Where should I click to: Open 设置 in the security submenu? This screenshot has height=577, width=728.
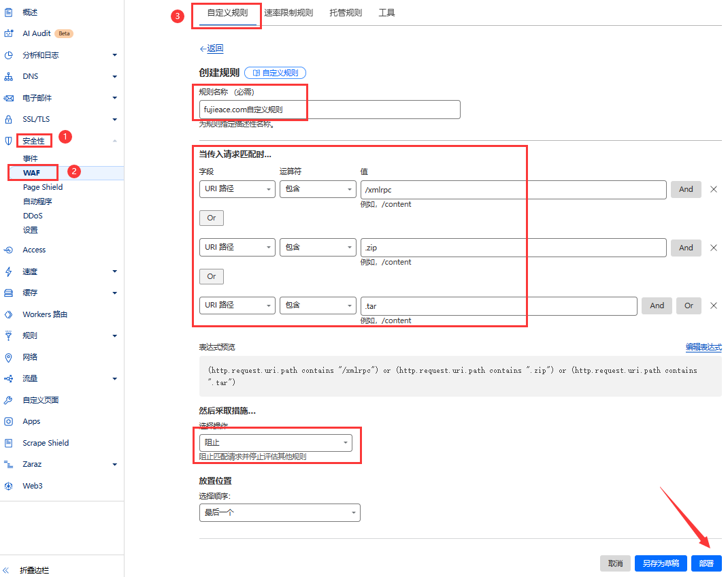[30, 230]
